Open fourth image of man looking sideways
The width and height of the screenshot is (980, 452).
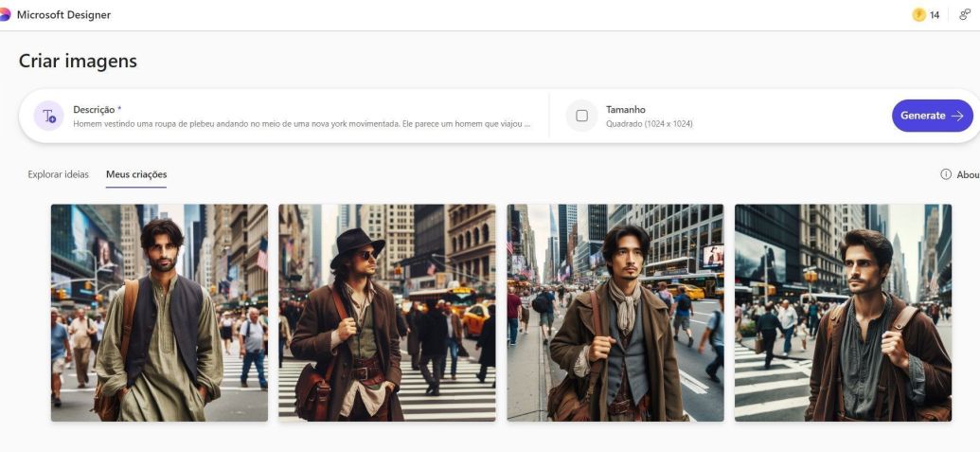tap(843, 313)
